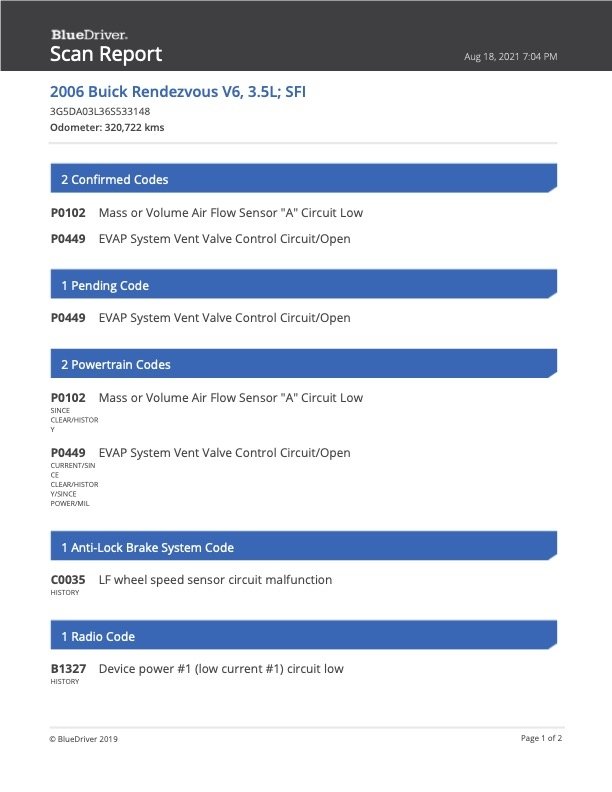
Task: Click the BlueDriver logo in the header
Action: (x=89, y=35)
